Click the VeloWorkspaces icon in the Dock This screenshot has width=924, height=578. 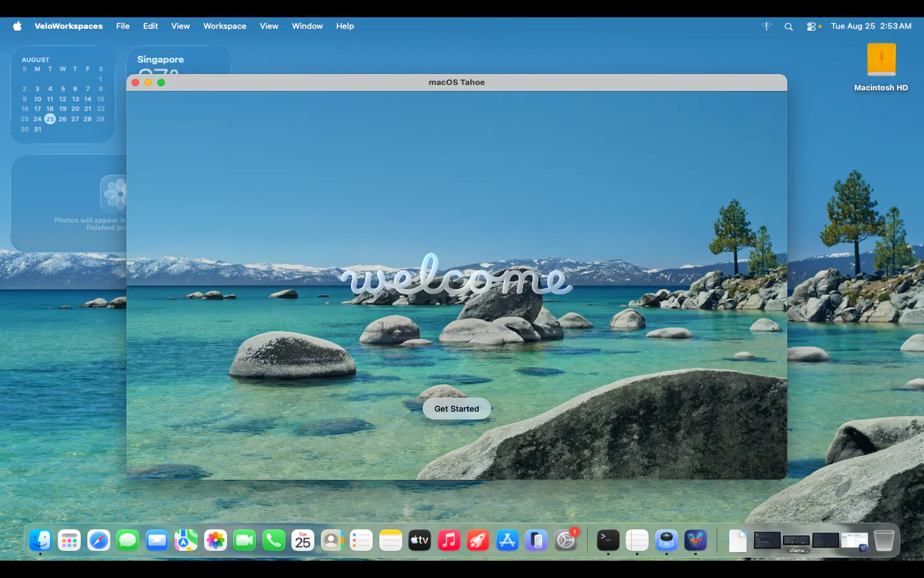[x=696, y=540]
